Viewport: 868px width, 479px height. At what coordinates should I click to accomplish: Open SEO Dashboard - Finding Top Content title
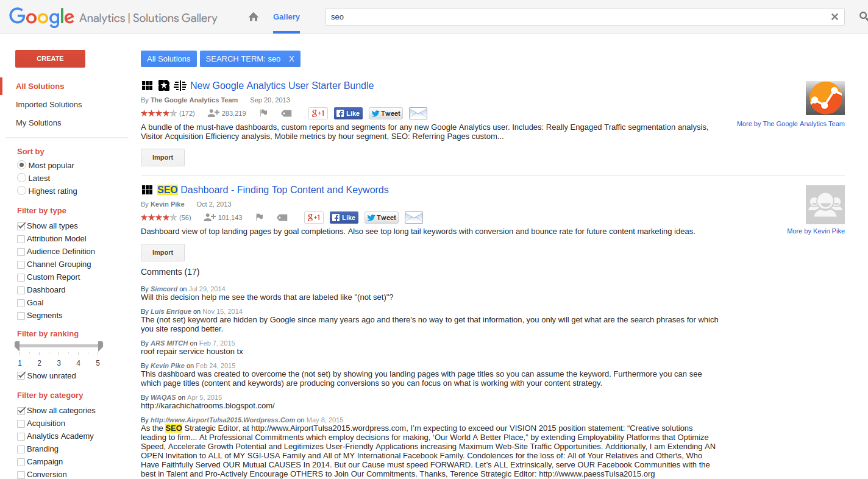coord(272,190)
